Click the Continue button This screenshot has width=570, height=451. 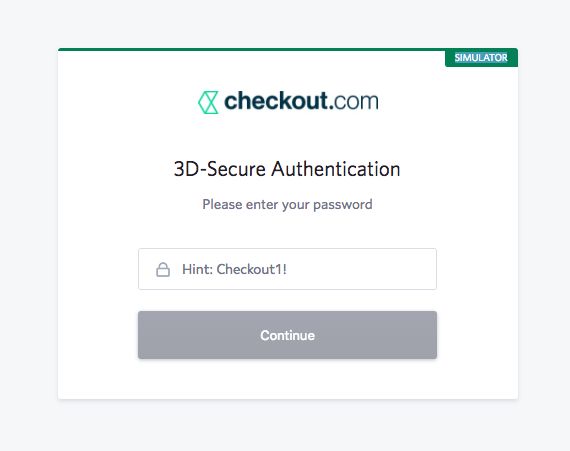click(x=287, y=335)
